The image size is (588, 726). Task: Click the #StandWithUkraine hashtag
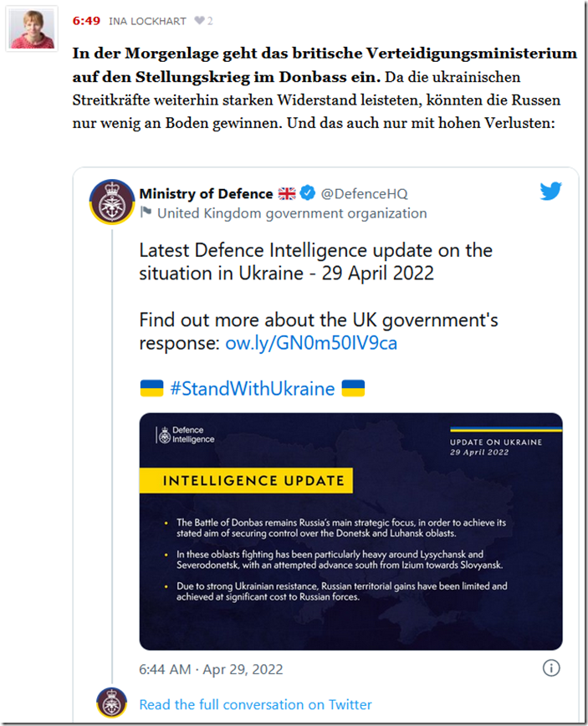[x=252, y=388]
